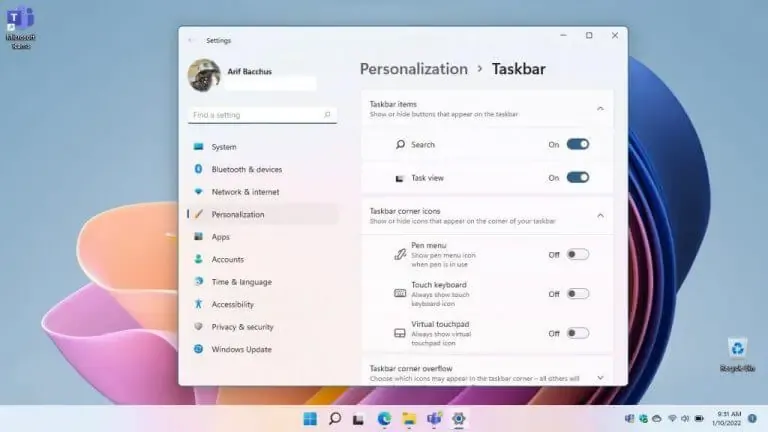Minimize the Settings window

[564, 36]
